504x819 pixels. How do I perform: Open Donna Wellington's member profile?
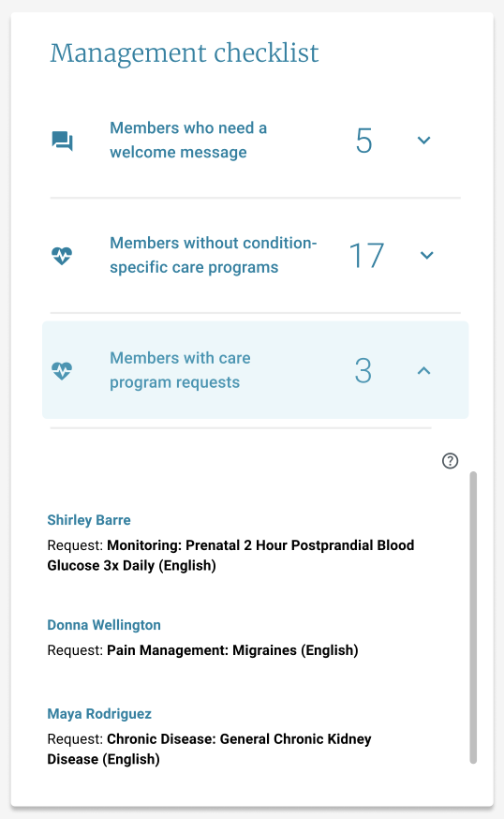pyautogui.click(x=104, y=625)
